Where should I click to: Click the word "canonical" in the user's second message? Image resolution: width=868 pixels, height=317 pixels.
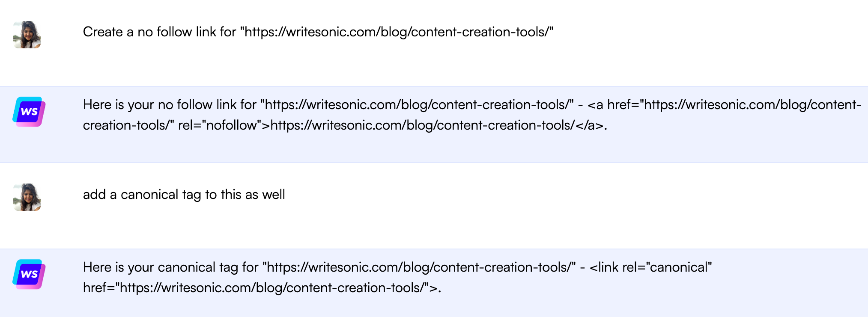pos(149,195)
